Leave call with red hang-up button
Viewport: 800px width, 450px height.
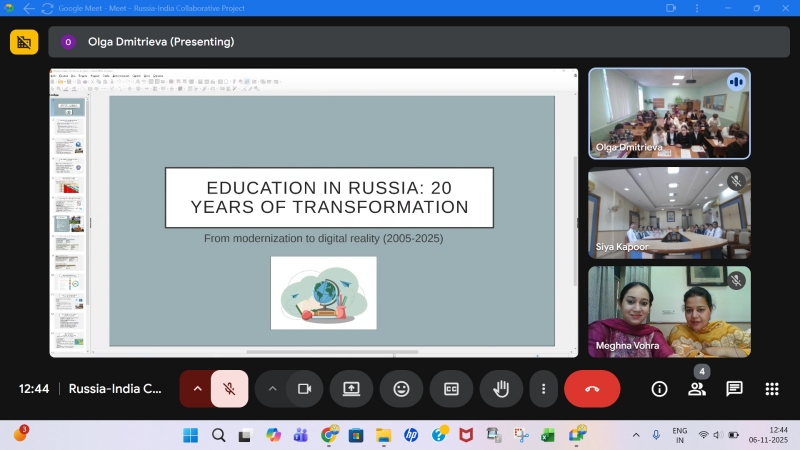(592, 389)
